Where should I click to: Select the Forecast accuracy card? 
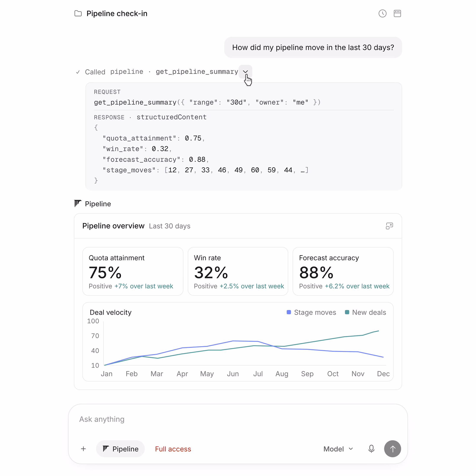[343, 271]
